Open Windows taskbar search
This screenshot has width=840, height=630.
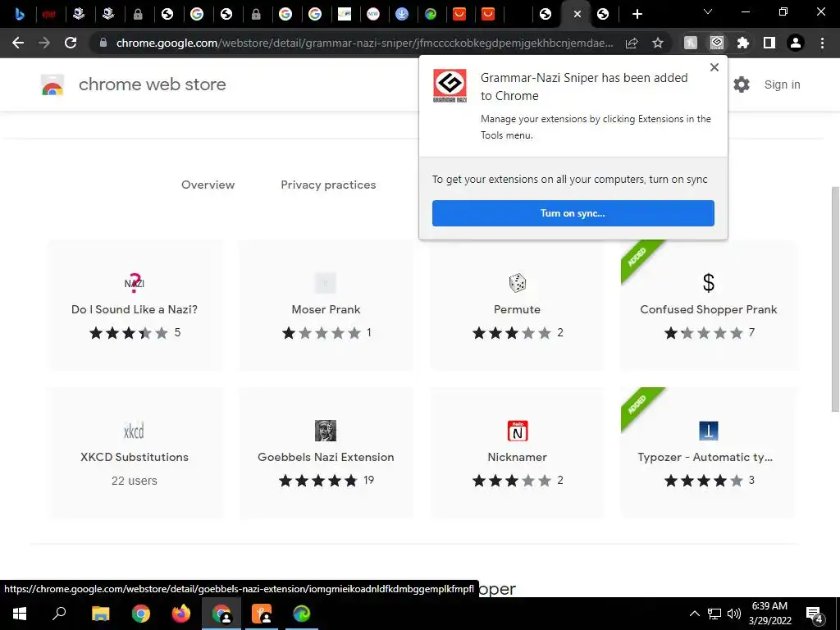pos(59,614)
